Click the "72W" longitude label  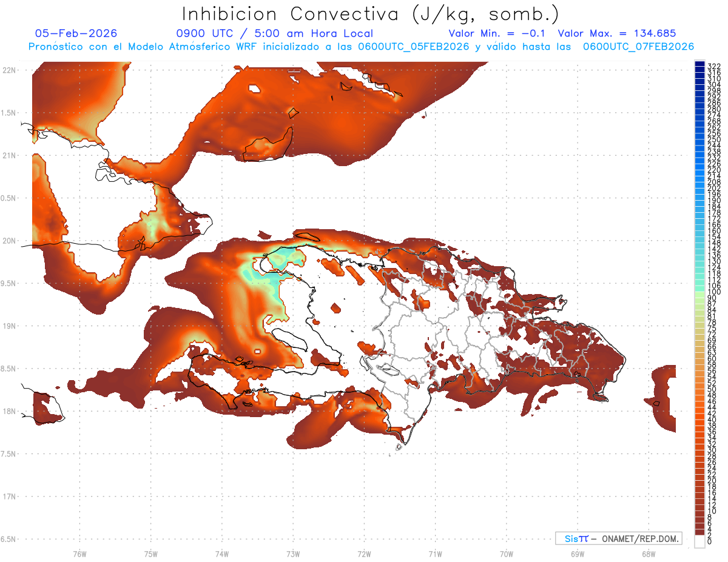364,554
